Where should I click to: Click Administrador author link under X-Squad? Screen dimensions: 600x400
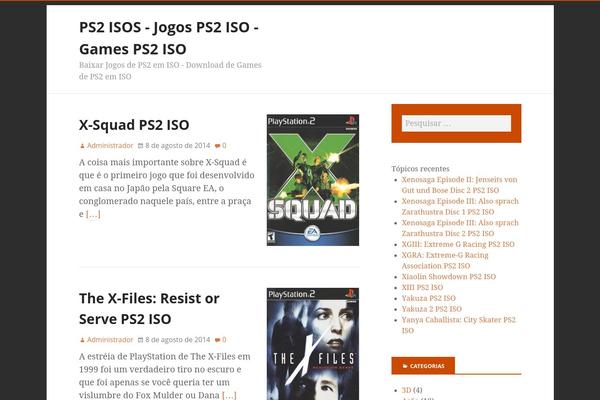click(x=110, y=145)
